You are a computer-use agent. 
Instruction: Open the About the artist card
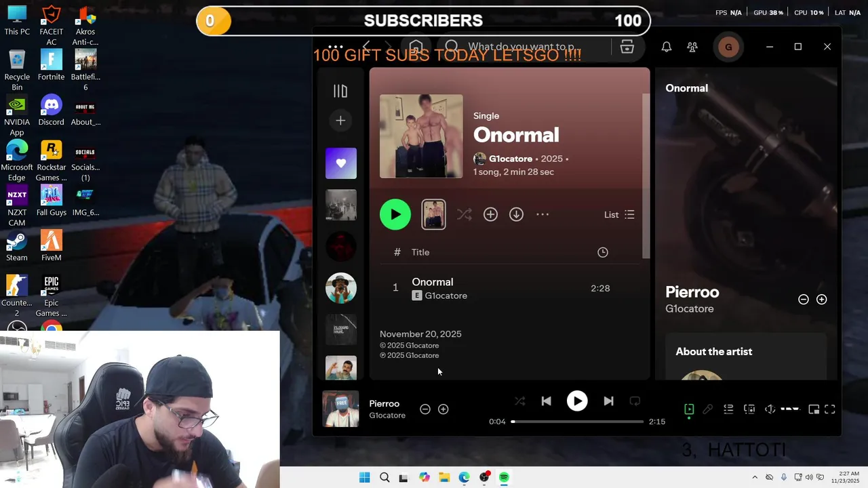pyautogui.click(x=745, y=357)
